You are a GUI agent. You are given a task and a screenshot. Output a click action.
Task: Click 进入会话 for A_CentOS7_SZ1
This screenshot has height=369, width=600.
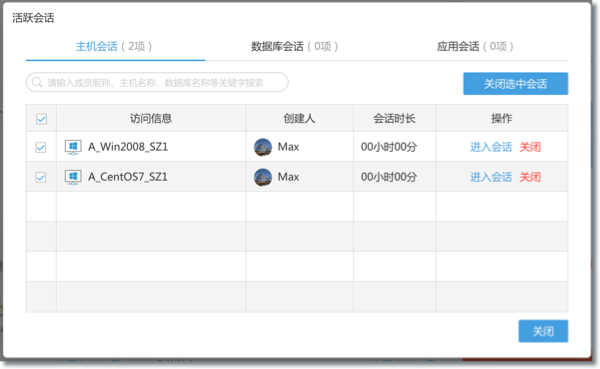point(491,177)
